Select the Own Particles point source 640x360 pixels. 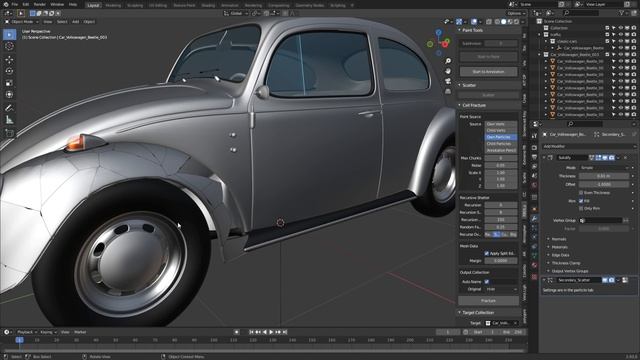click(x=501, y=137)
